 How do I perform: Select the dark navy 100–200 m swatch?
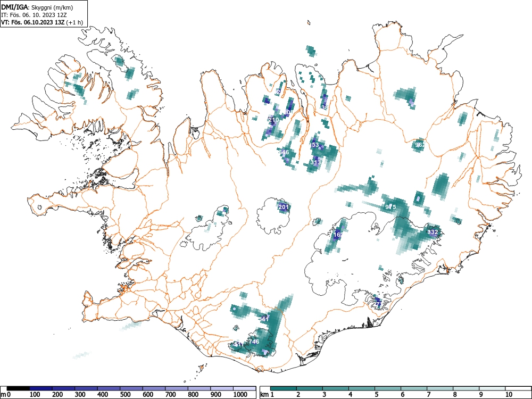click(x=41, y=388)
